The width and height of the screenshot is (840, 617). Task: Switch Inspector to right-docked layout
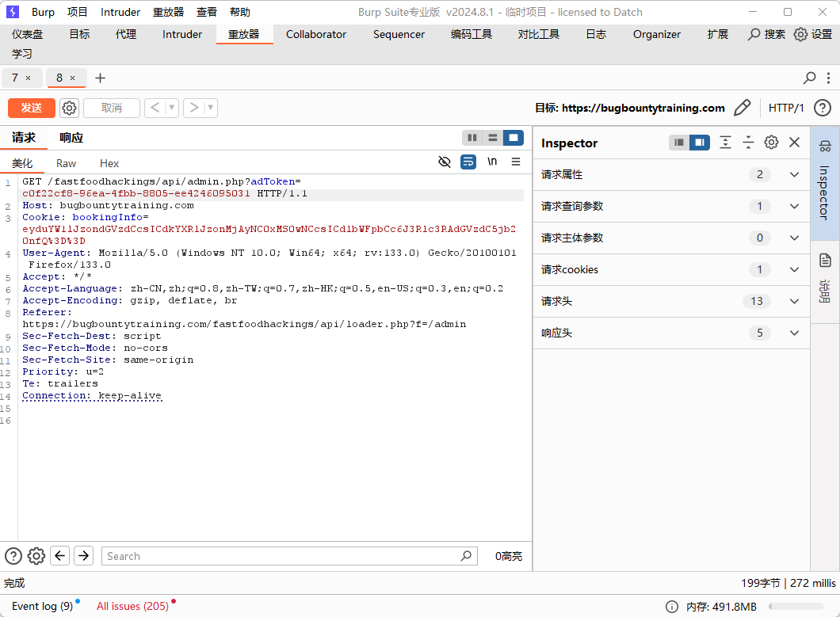[x=700, y=143]
